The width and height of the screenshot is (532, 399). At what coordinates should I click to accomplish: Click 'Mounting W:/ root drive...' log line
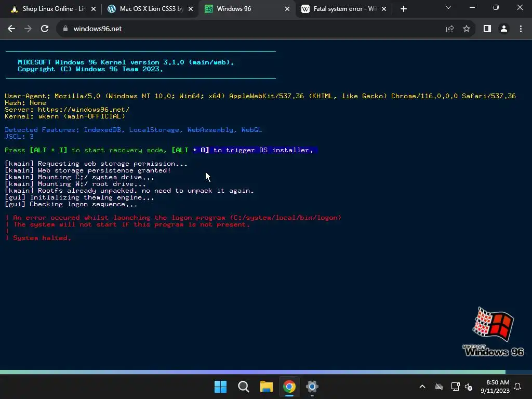pos(75,184)
